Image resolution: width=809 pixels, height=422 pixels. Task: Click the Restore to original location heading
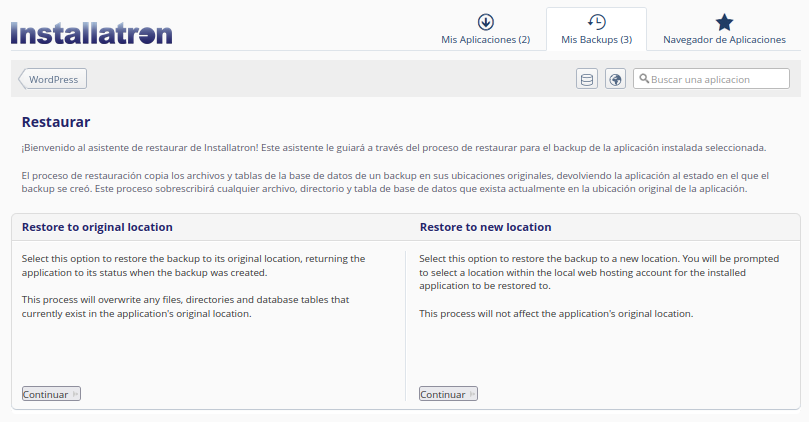click(97, 227)
